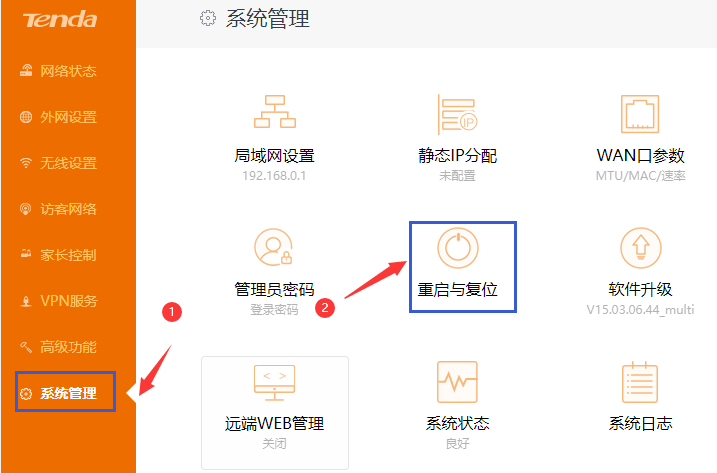Open the 外网设置 menu entry
This screenshot has width=717, height=473.
pos(68,117)
